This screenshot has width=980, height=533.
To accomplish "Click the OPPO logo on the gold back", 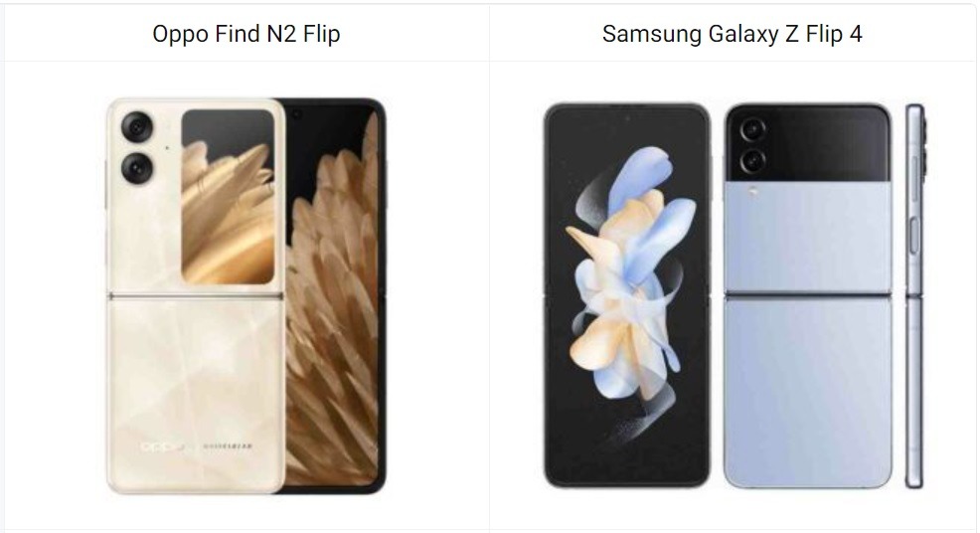I will click(164, 446).
